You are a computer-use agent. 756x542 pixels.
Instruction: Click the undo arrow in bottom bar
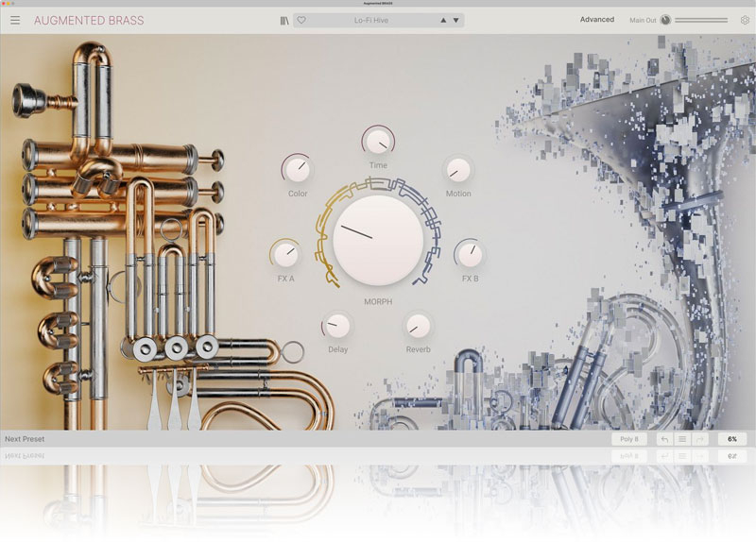click(663, 439)
